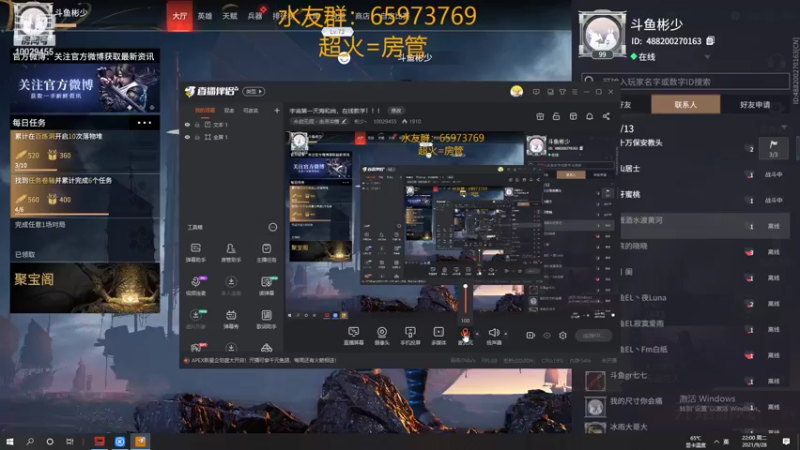The width and height of the screenshot is (800, 450).
Task: Click the gift box icon in streaming app
Action: [x=540, y=116]
